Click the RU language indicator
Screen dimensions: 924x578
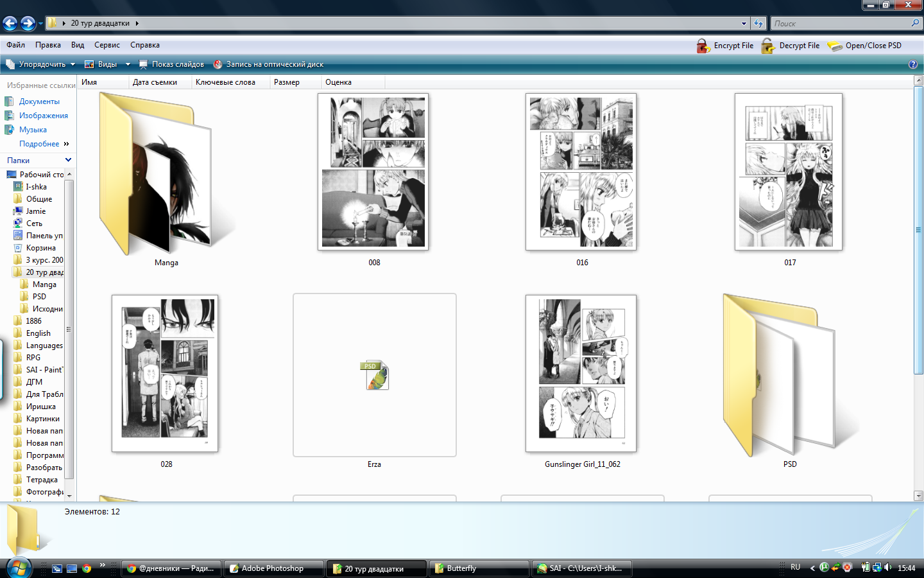(x=796, y=567)
